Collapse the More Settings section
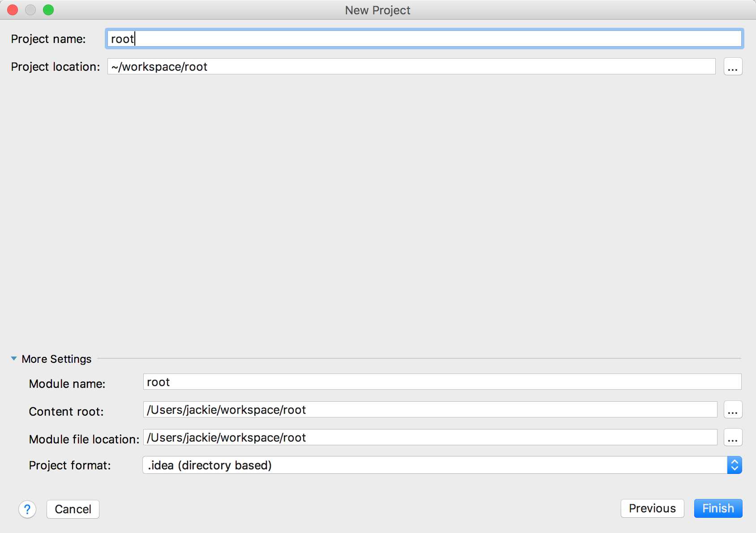Viewport: 756px width, 533px height. click(14, 359)
